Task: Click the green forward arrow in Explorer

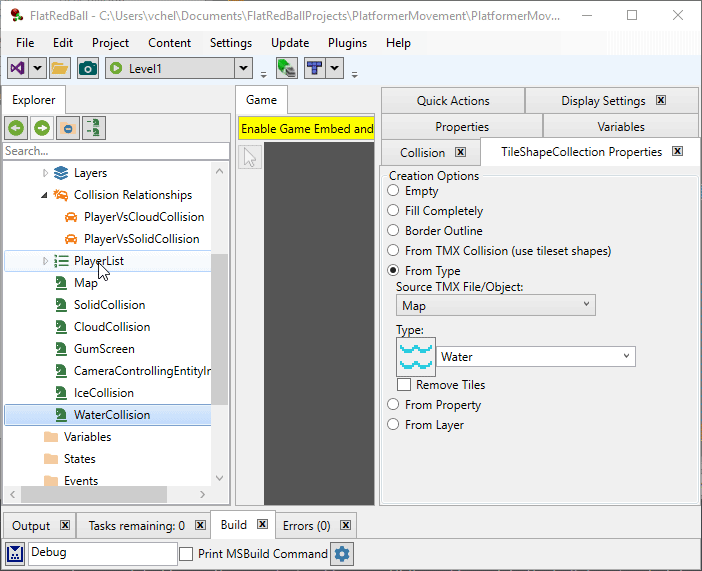Action: (41, 128)
